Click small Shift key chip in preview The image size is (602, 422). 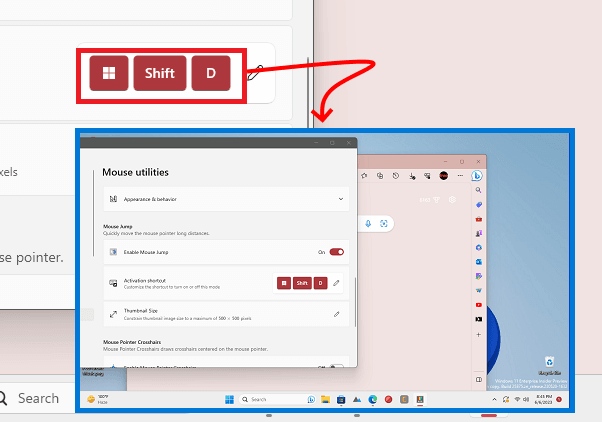coord(302,283)
